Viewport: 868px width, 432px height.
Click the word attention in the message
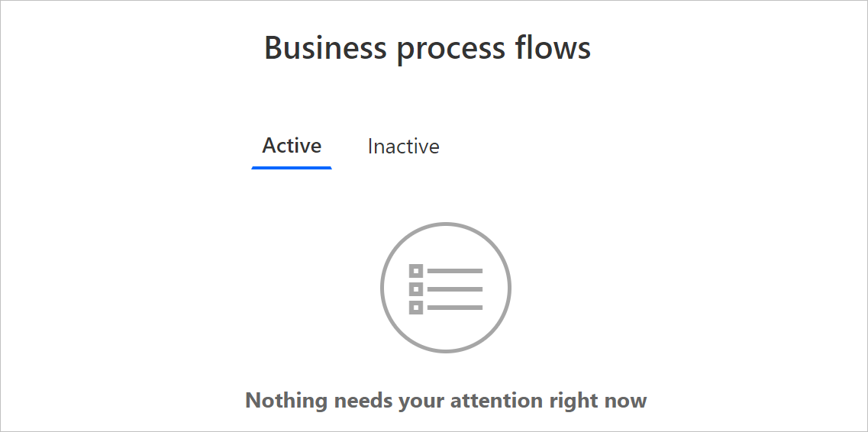pos(497,401)
